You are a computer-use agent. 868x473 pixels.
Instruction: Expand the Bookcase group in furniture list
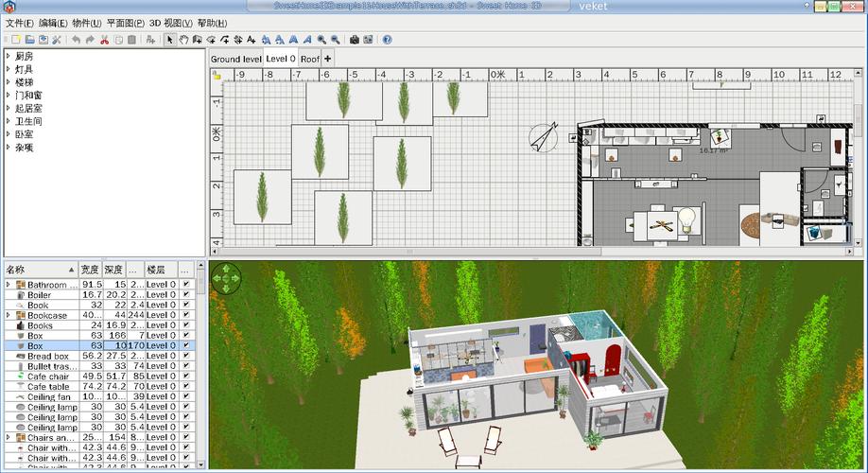point(8,315)
